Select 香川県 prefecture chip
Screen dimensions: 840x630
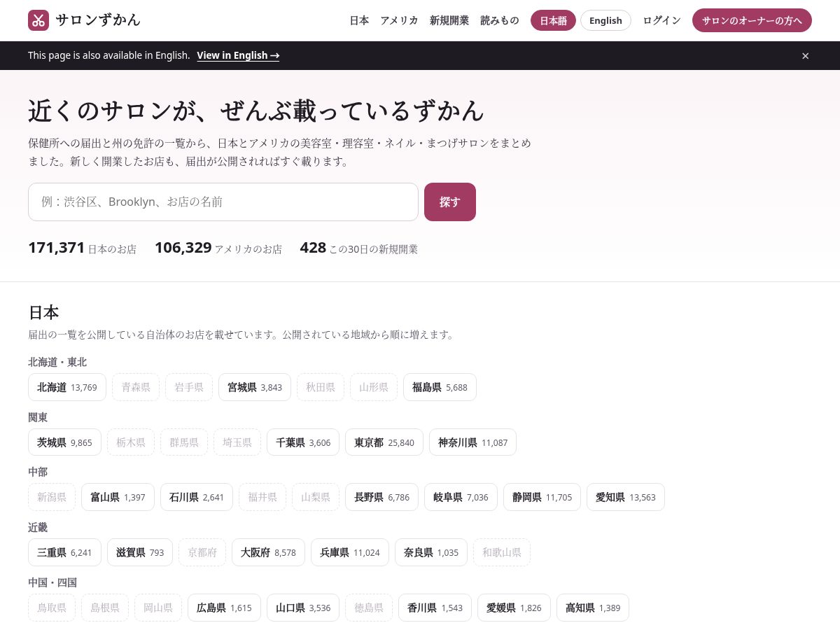435,608
